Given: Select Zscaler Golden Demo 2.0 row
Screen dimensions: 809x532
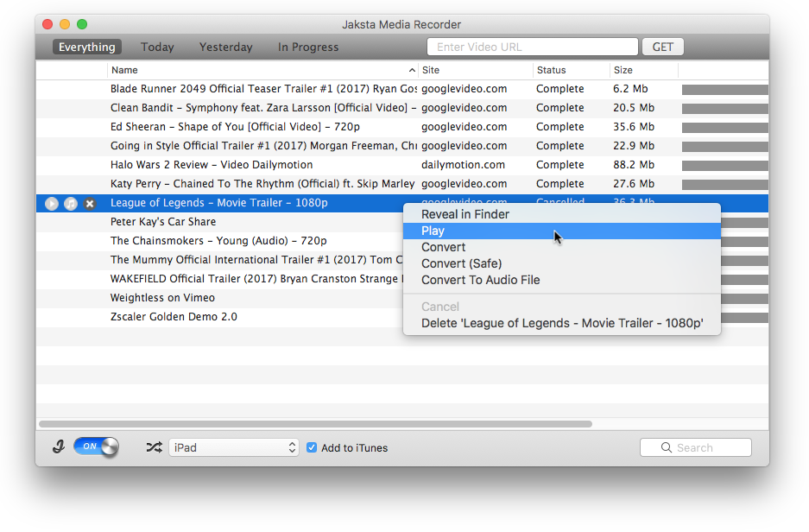Looking at the screenshot, I should point(219,317).
